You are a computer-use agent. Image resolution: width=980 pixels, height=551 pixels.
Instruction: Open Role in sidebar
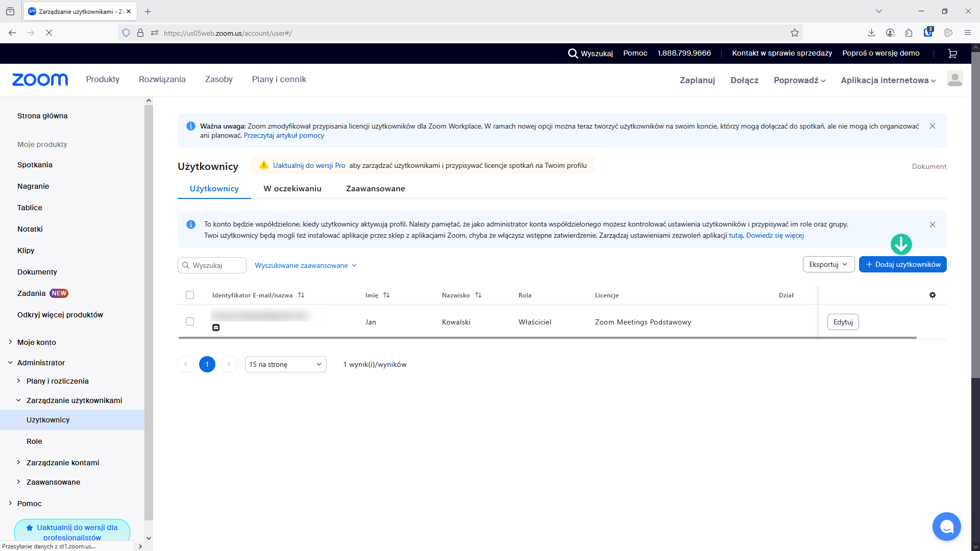point(34,441)
